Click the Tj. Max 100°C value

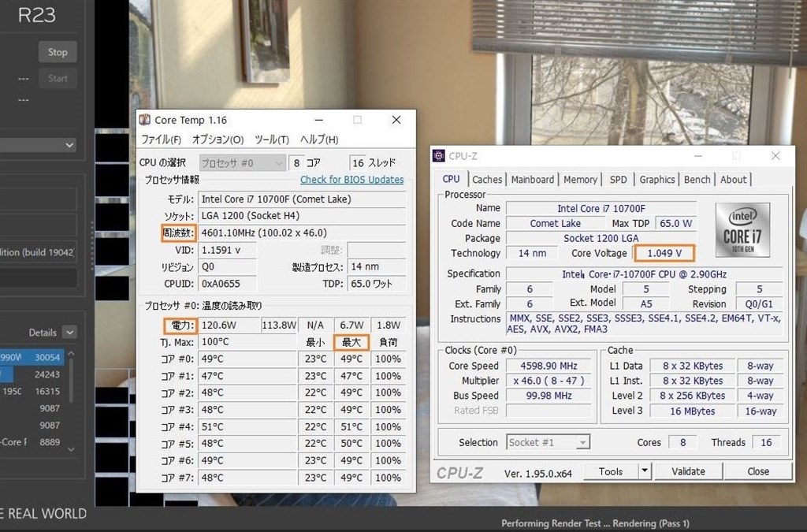pyautogui.click(x=247, y=342)
